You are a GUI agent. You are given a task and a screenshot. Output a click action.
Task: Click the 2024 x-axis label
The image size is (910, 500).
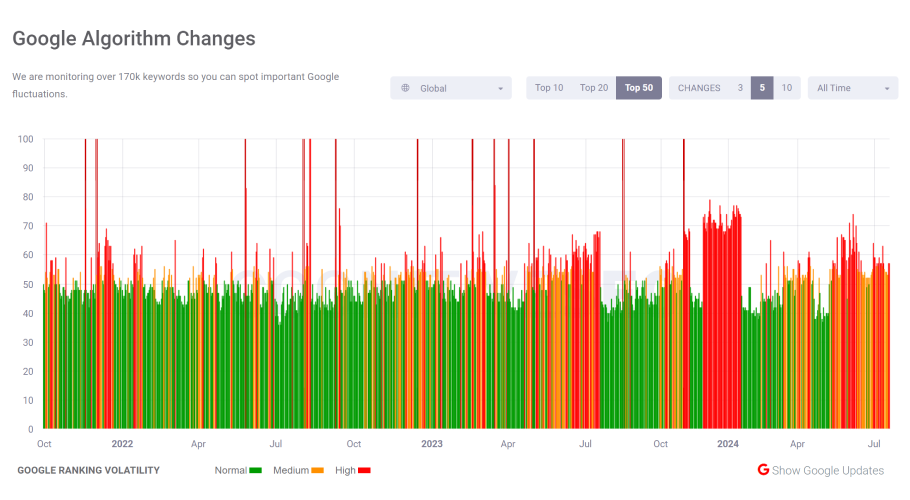[728, 444]
